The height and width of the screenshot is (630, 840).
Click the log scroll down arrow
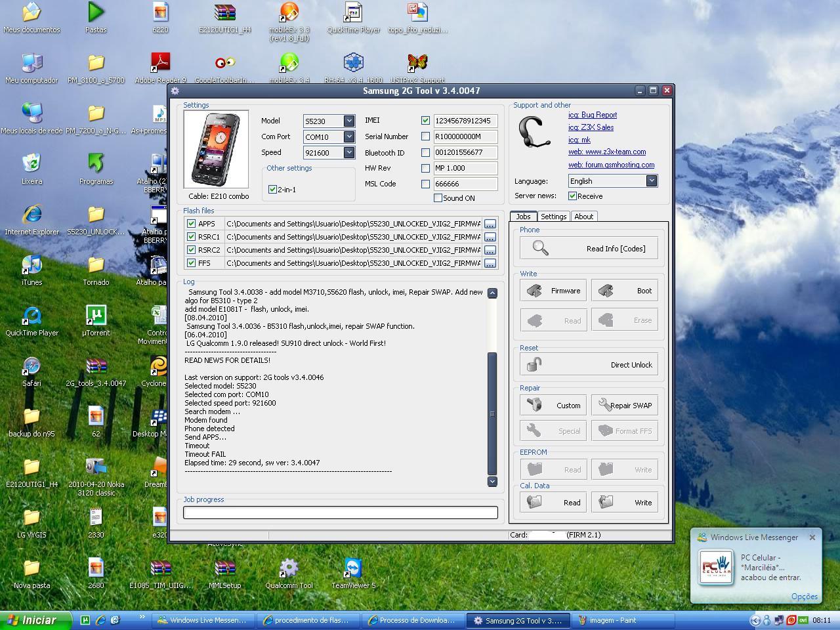(x=492, y=481)
